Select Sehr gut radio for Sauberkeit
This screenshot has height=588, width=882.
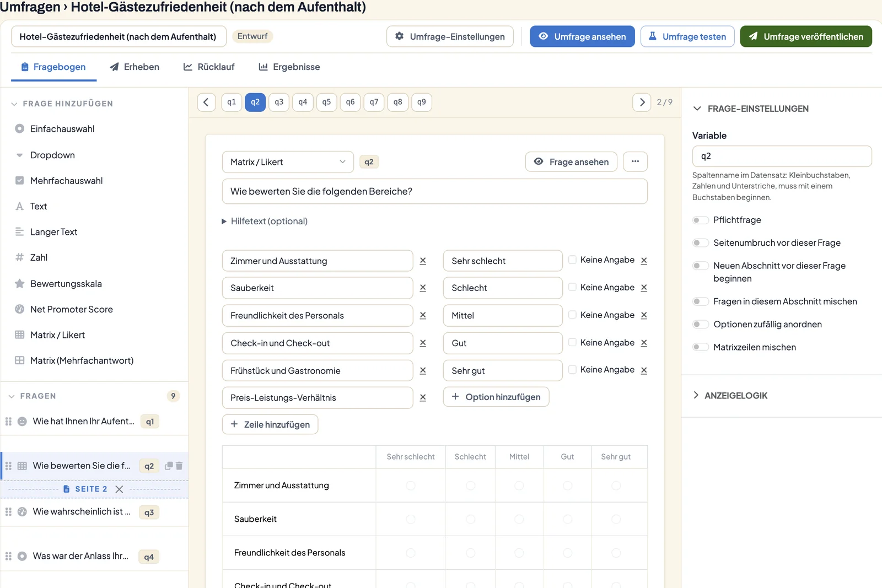616,519
